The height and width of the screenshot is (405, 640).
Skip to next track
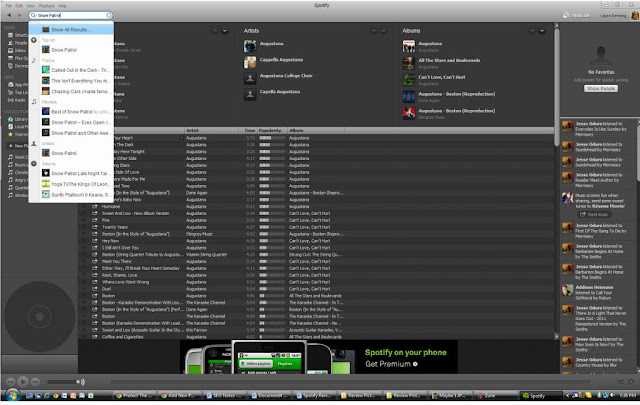(x=35, y=382)
